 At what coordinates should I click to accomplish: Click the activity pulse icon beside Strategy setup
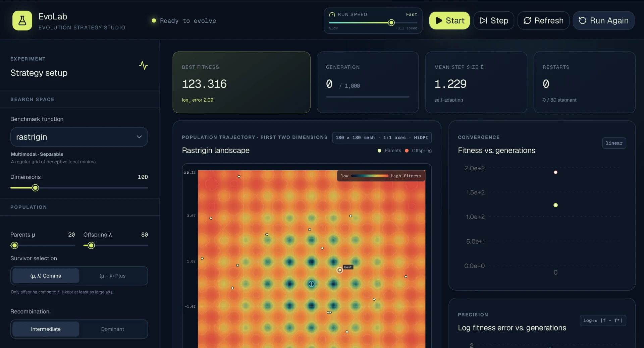tap(144, 65)
